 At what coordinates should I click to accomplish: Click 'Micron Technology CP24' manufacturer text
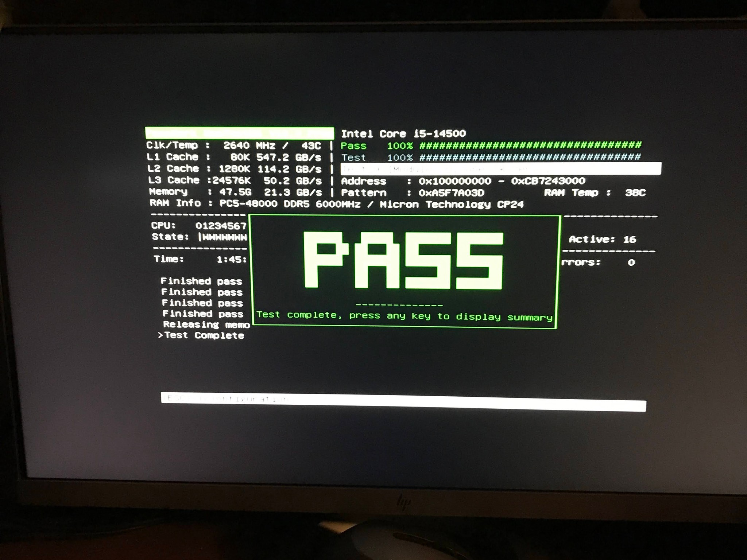(x=452, y=204)
